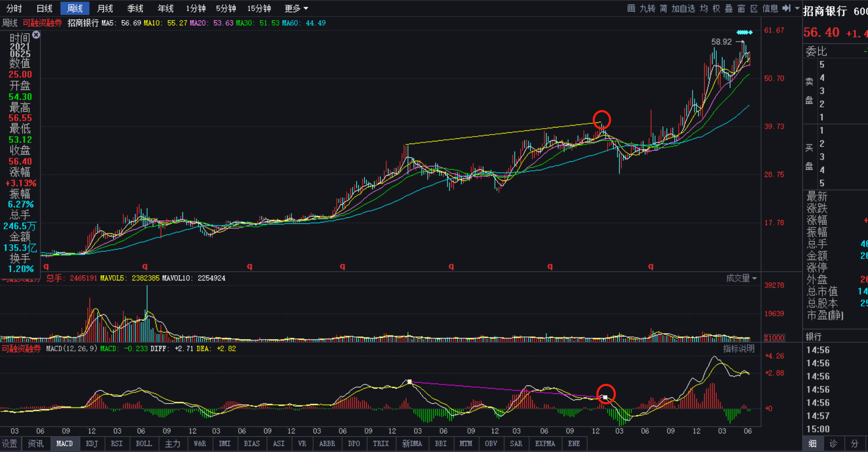Close the data tooltip panel
This screenshot has width=868, height=452.
(36, 35)
